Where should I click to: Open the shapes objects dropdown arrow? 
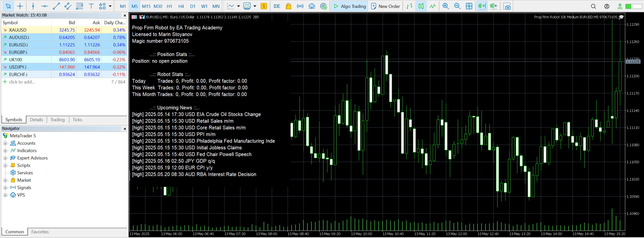[x=110, y=6]
